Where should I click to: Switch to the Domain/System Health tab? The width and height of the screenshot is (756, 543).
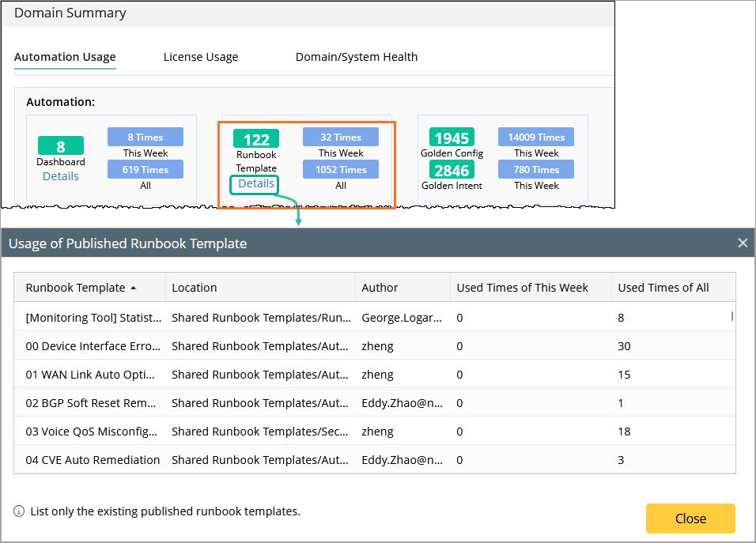pos(357,57)
